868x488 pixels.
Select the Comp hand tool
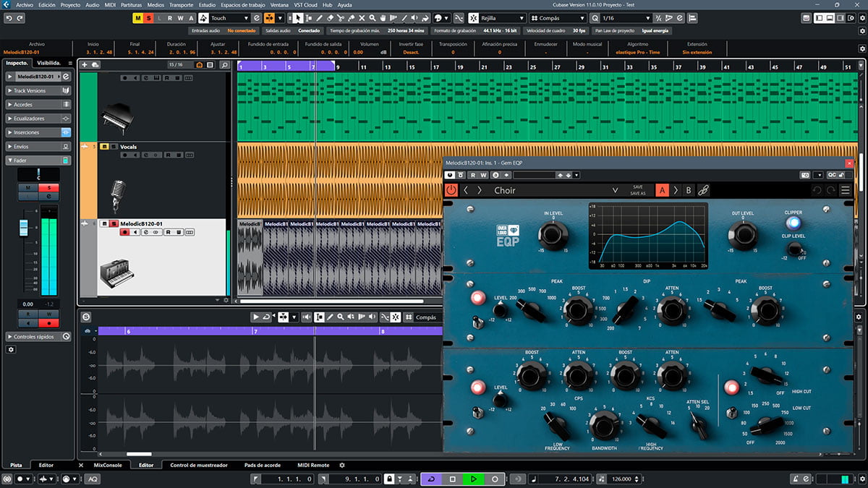(383, 17)
